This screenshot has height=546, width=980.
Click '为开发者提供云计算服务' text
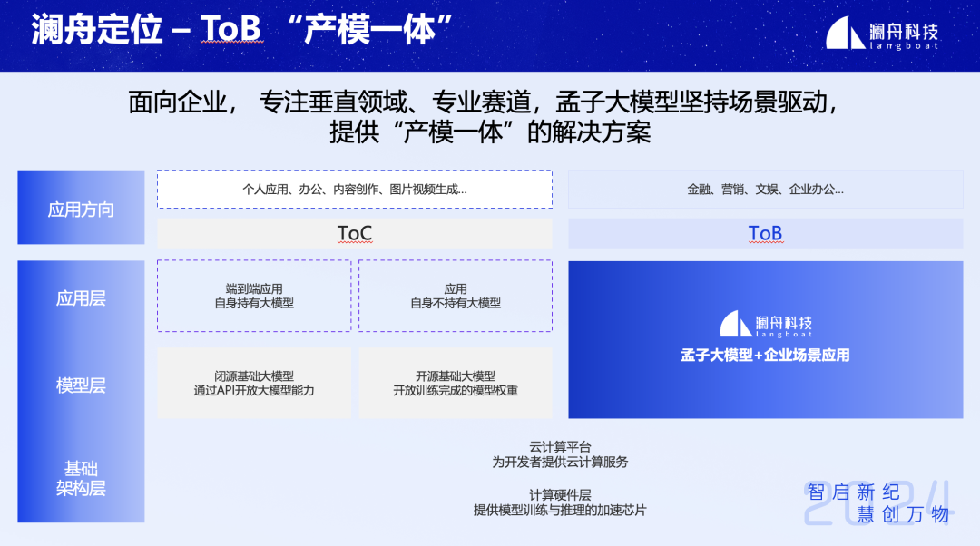coord(560,463)
